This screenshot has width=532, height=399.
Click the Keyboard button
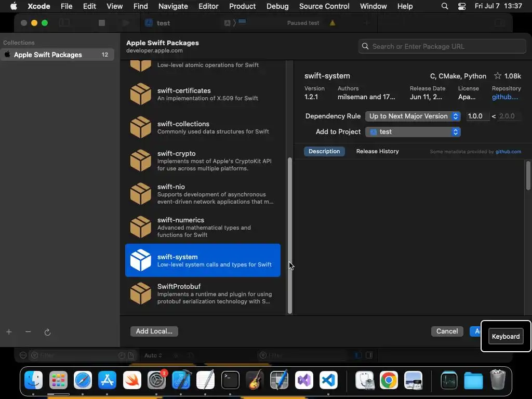pos(506,336)
